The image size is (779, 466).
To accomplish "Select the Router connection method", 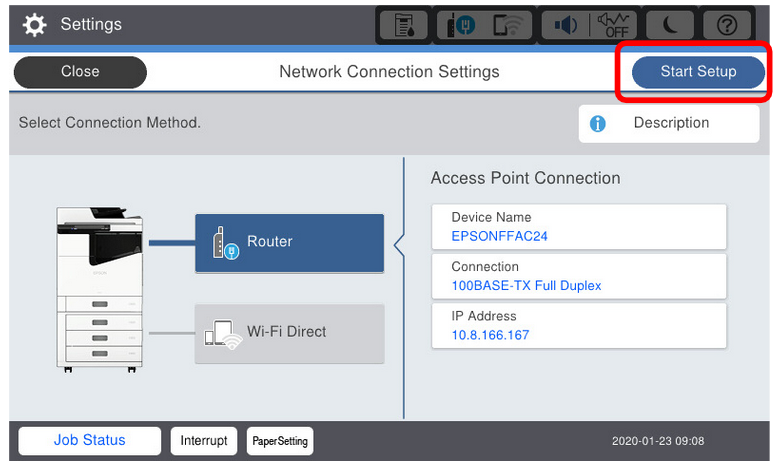I will coord(290,243).
